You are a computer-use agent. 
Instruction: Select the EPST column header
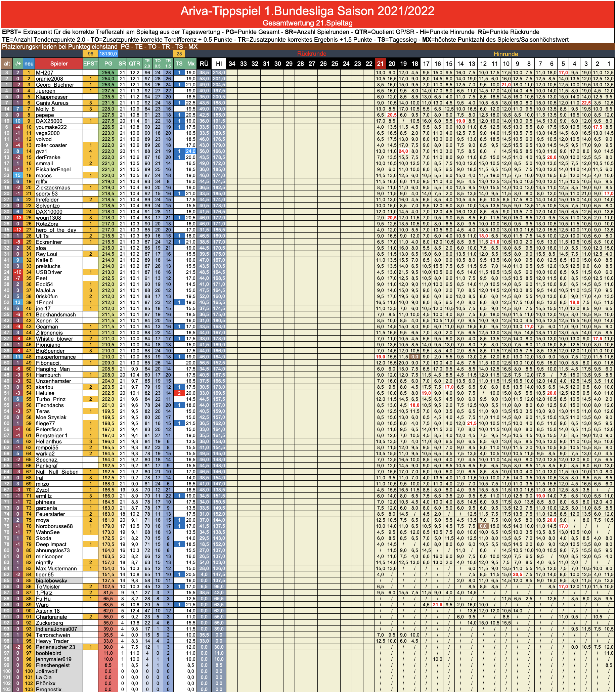tap(90, 63)
